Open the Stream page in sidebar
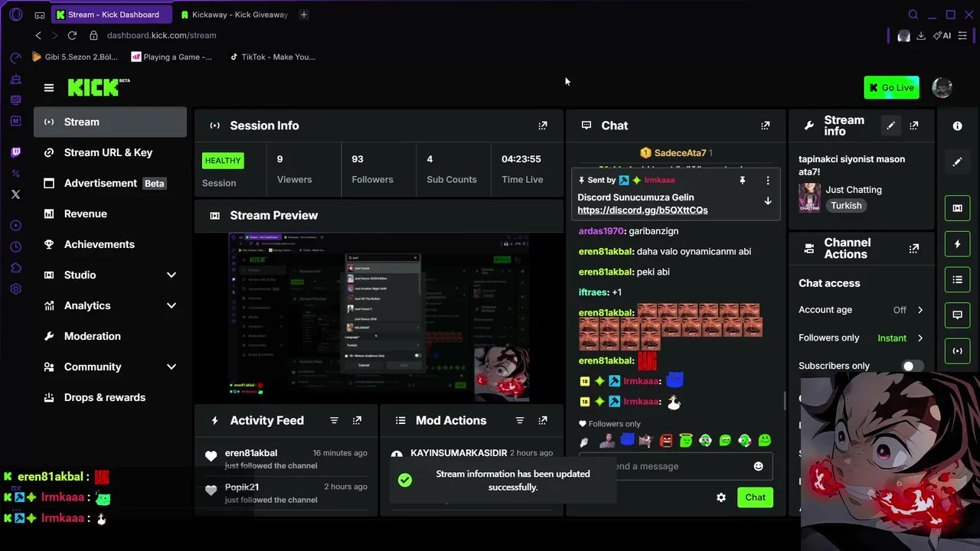This screenshot has height=551, width=980. pyautogui.click(x=110, y=122)
